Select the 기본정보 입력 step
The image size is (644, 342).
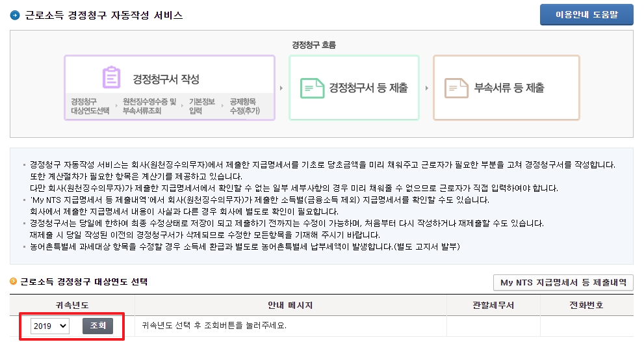pos(201,106)
